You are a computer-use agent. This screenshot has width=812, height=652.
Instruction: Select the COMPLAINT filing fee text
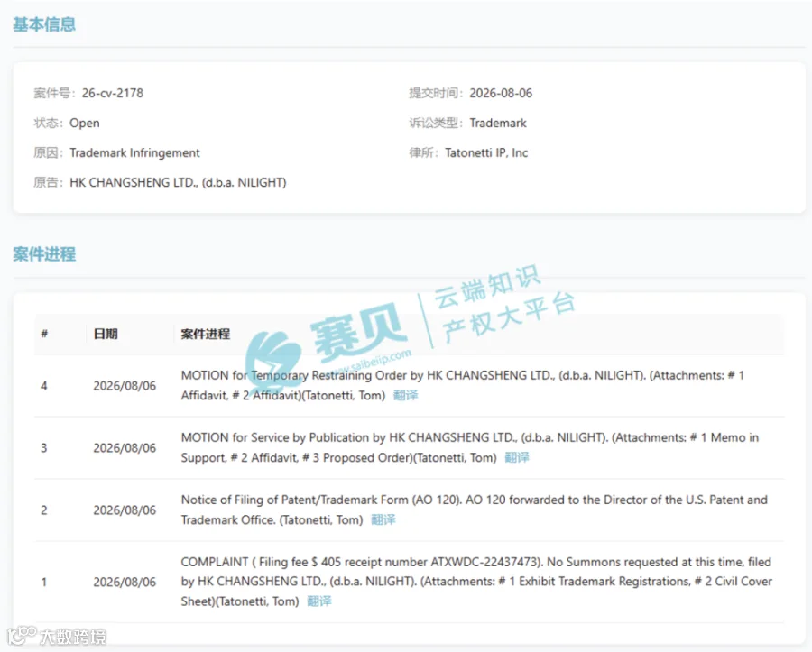coord(476,582)
